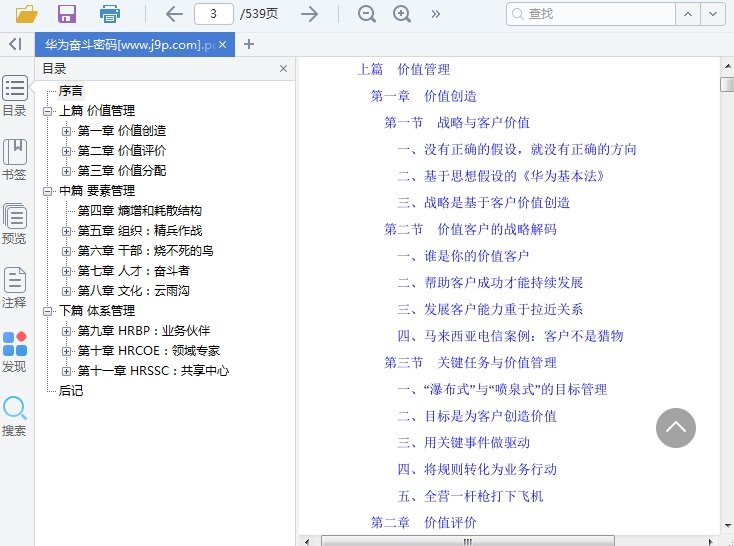
Task: Collapse the sidebar panel arrow
Action: point(15,44)
